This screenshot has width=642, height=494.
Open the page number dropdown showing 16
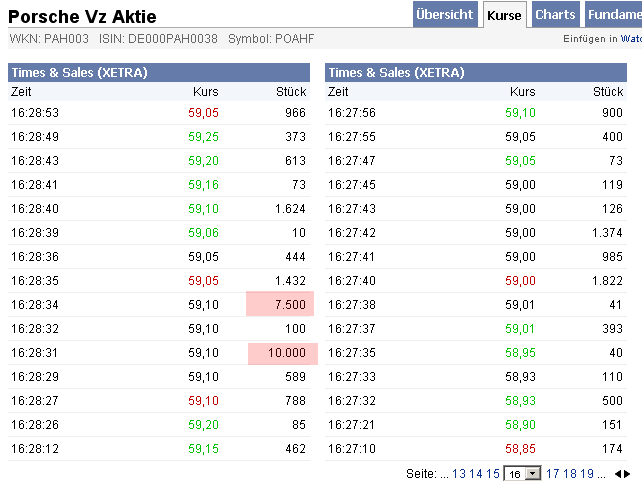[x=532, y=474]
